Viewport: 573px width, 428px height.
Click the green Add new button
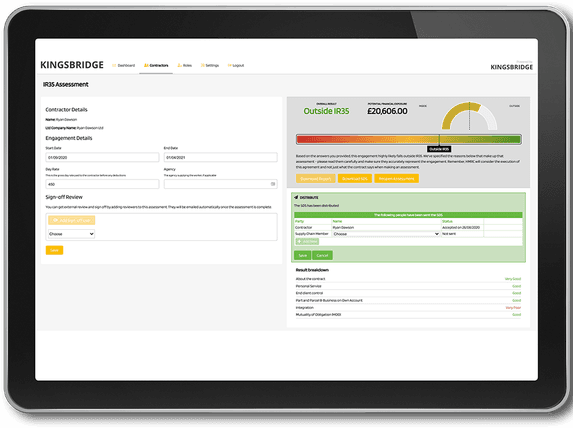307,242
